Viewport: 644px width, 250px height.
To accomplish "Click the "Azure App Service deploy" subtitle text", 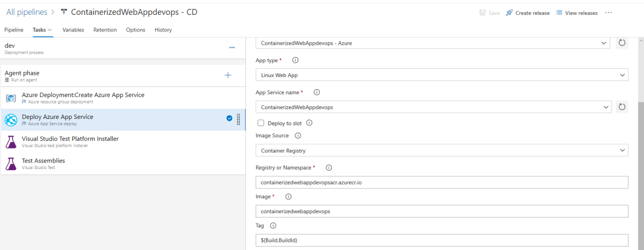I will (x=52, y=124).
